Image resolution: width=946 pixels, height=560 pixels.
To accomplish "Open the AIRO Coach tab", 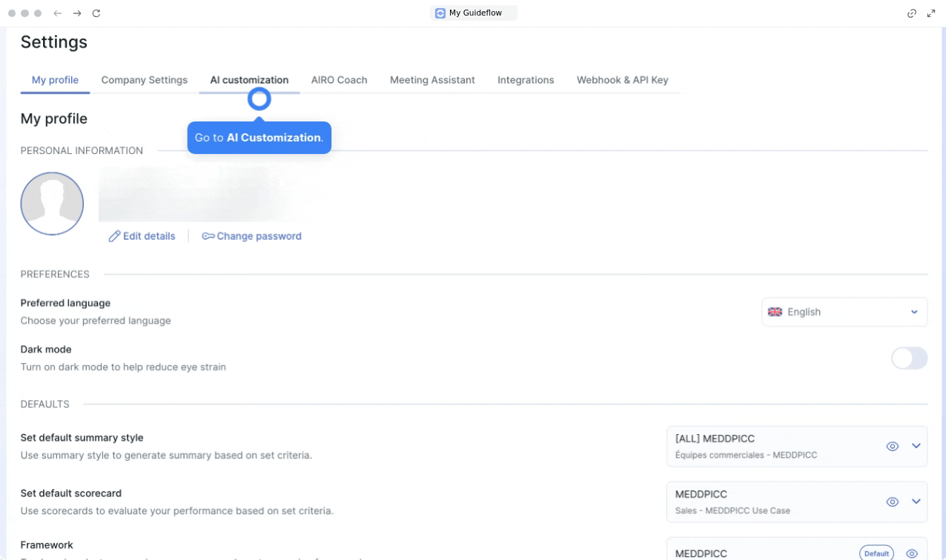I will [x=339, y=80].
